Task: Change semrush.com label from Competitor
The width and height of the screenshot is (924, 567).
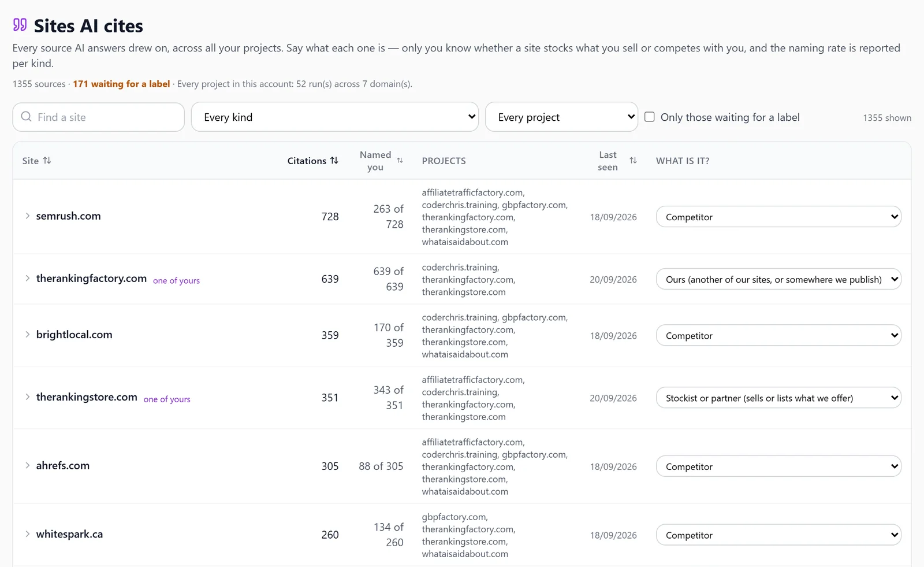Action: (x=778, y=217)
